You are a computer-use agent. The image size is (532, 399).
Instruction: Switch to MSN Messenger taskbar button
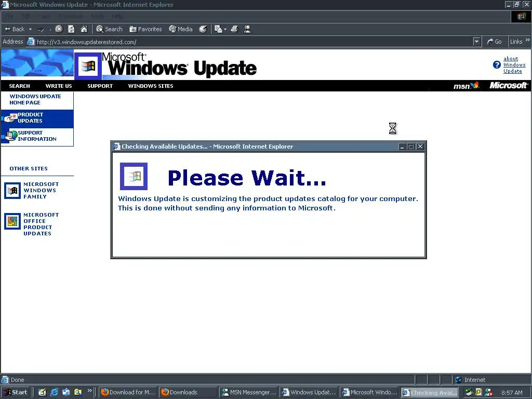click(249, 392)
